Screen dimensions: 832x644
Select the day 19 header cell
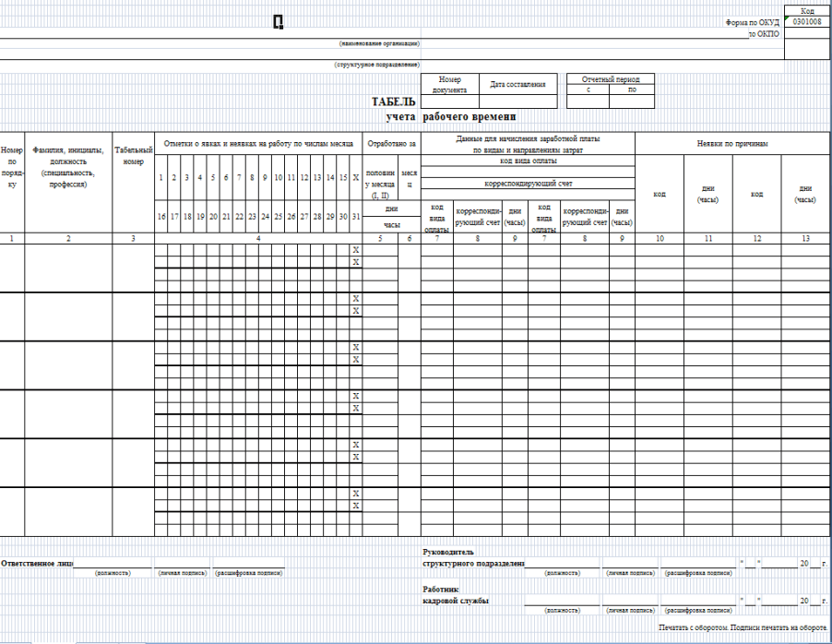point(200,217)
